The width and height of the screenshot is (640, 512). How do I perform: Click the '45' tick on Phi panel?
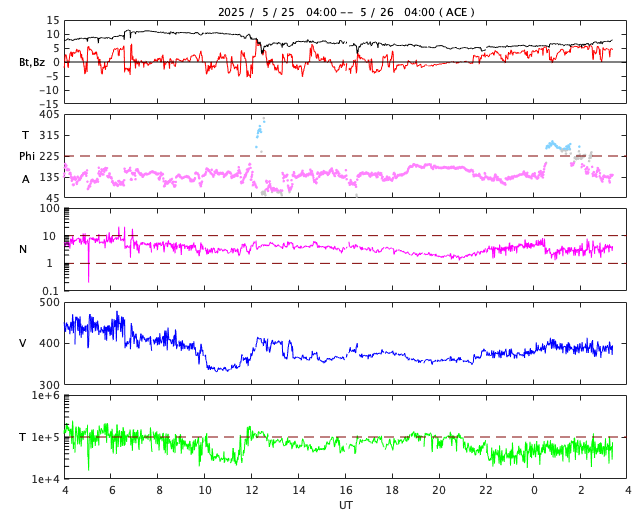pos(53,198)
